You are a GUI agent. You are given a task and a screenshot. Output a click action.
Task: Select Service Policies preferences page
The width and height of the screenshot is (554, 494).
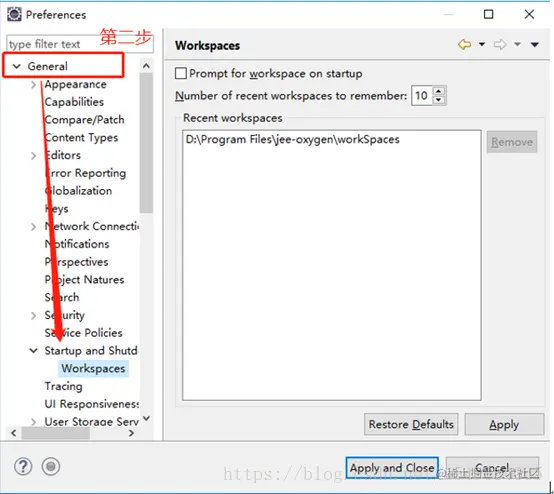coord(83,333)
